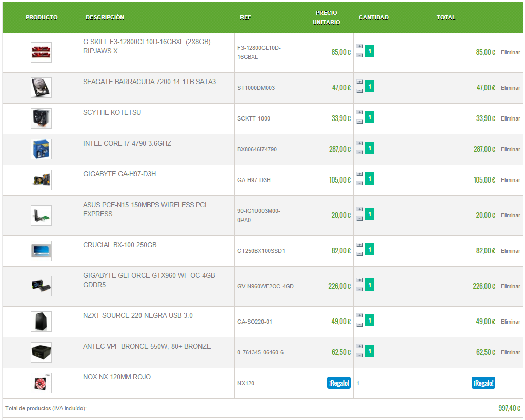Remove ASUS PCE-N15 with Eliminar

click(510, 215)
